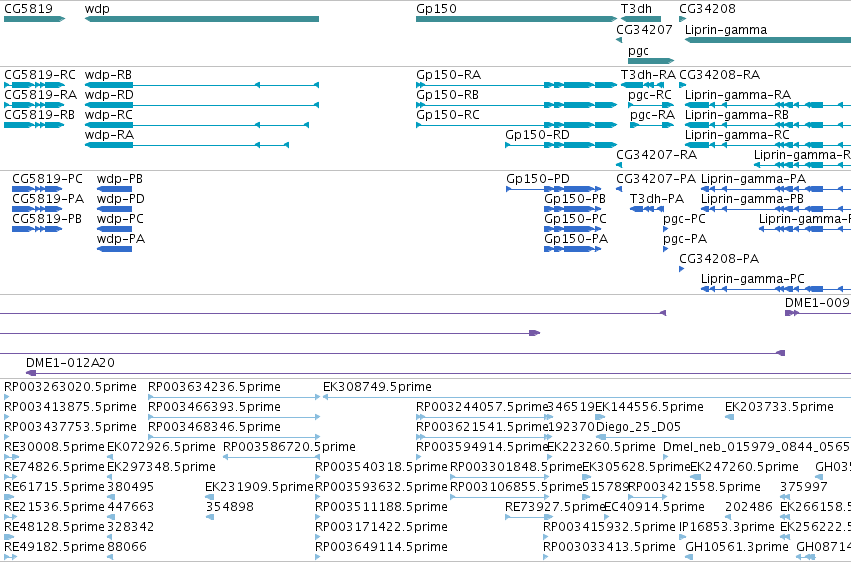Viewport: 851px width, 562px height.
Task: Select EST RP003649114.5prime
Action: 318,557
